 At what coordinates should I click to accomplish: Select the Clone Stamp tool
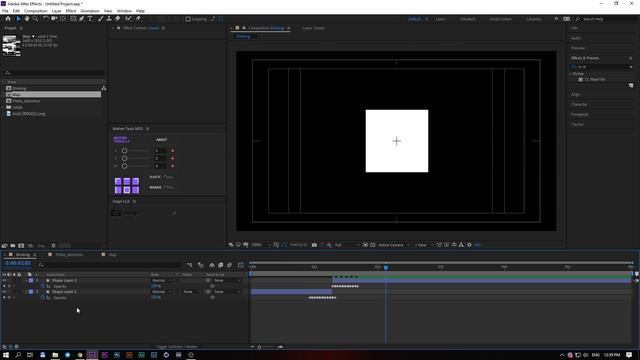[109, 19]
